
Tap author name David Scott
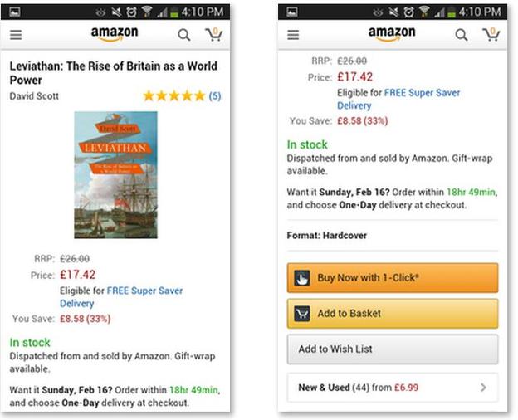click(33, 96)
